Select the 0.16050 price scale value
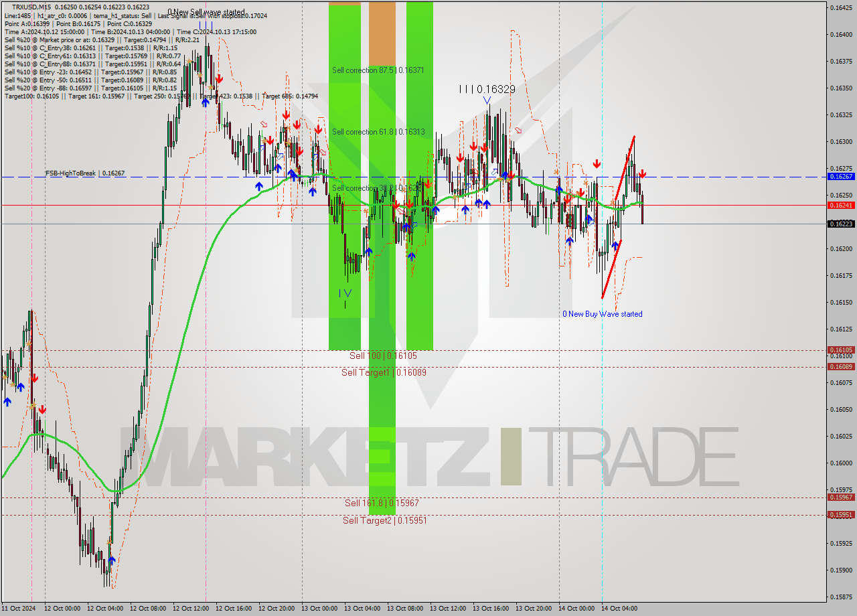Image resolution: width=857 pixels, height=616 pixels. pyautogui.click(x=841, y=409)
